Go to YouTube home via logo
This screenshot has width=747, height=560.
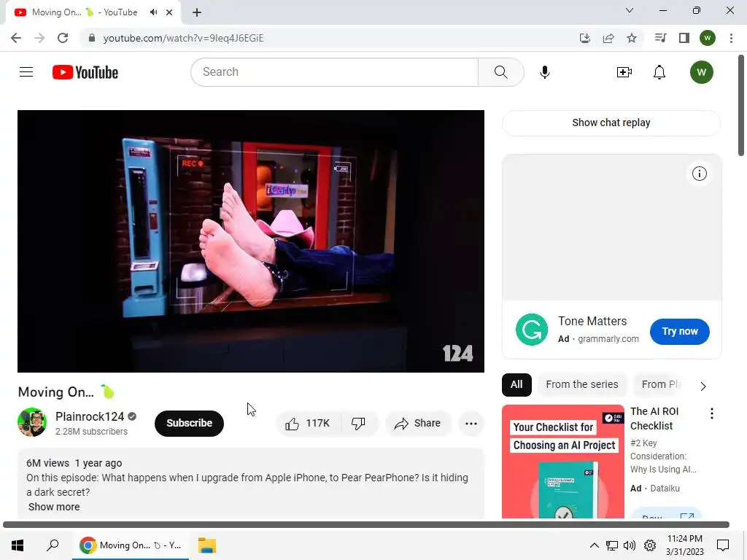click(x=85, y=72)
